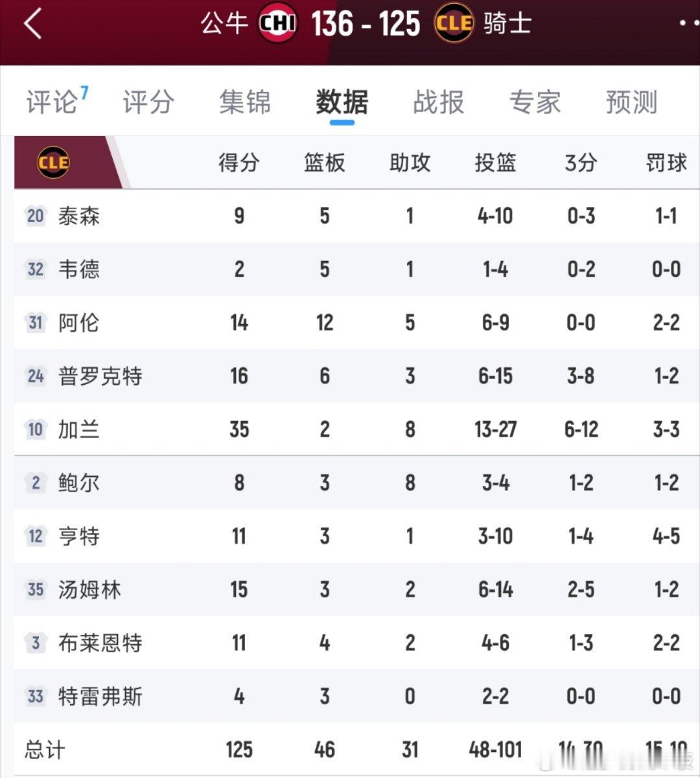The height and width of the screenshot is (778, 700).
Task: Tap the Chicago Bulls CHI logo
Action: (278, 23)
